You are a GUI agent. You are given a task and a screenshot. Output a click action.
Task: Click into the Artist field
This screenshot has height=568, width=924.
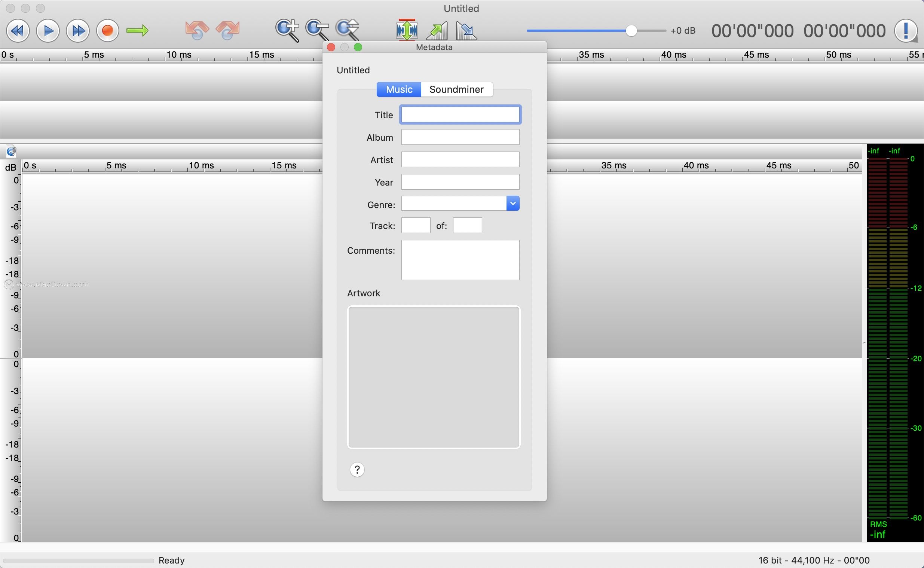460,160
